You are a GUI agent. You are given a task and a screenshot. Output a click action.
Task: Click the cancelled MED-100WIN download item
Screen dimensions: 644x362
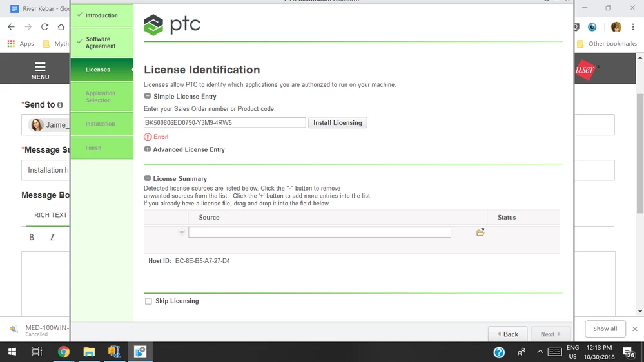tap(39, 330)
